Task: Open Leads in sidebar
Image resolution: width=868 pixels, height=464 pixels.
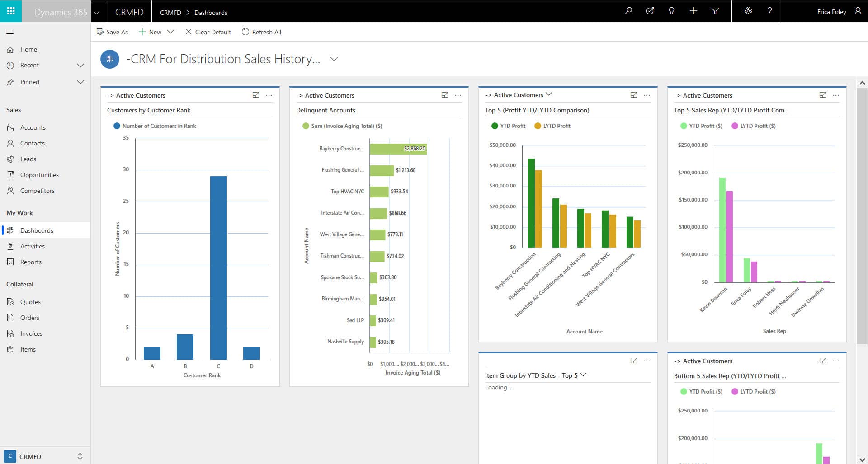Action: click(x=45, y=159)
